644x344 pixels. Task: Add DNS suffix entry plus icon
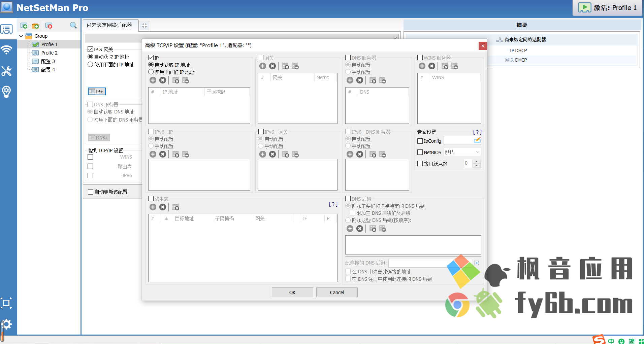coord(350,229)
